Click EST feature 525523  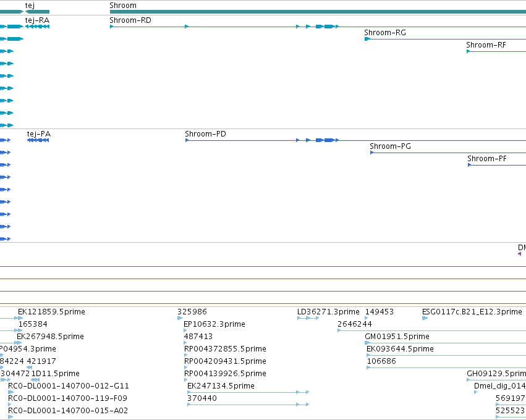[511, 411]
